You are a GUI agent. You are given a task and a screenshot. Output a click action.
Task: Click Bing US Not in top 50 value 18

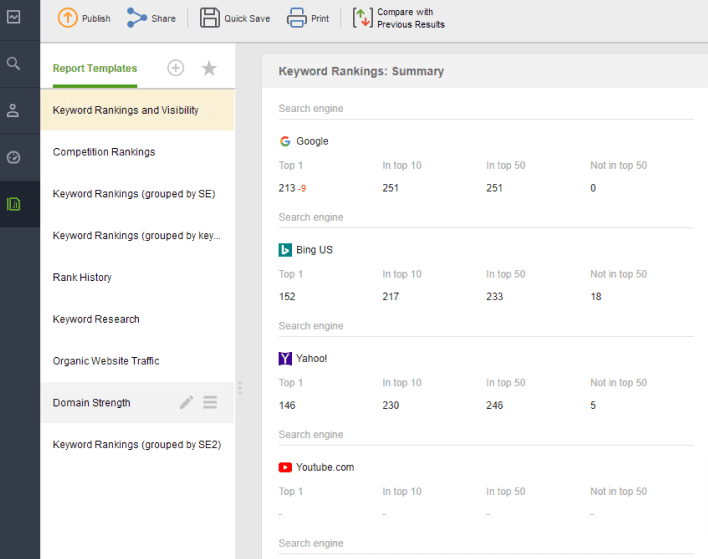point(596,297)
